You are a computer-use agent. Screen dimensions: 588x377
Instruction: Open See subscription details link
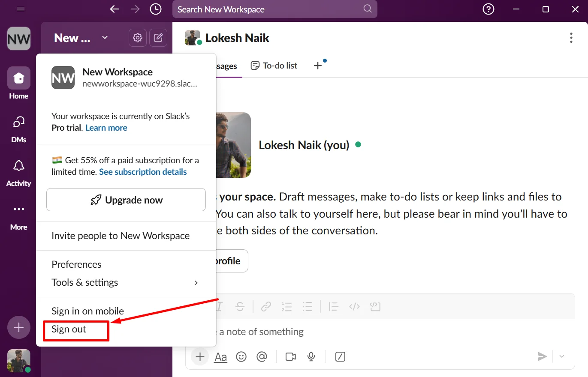[x=143, y=172]
